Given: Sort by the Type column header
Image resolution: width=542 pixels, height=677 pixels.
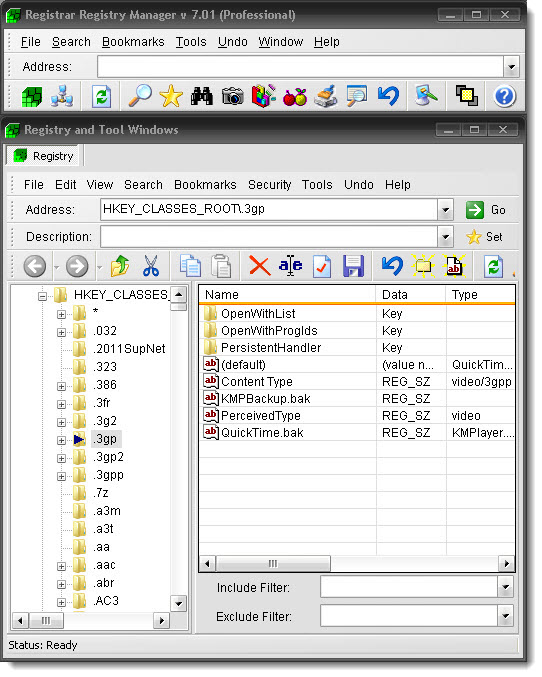Looking at the screenshot, I should pyautogui.click(x=480, y=295).
